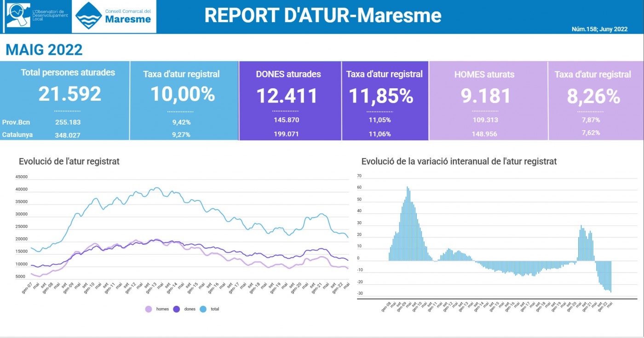Click the Catalunya value 348.027
Screen dimensions: 644x338
point(68,135)
